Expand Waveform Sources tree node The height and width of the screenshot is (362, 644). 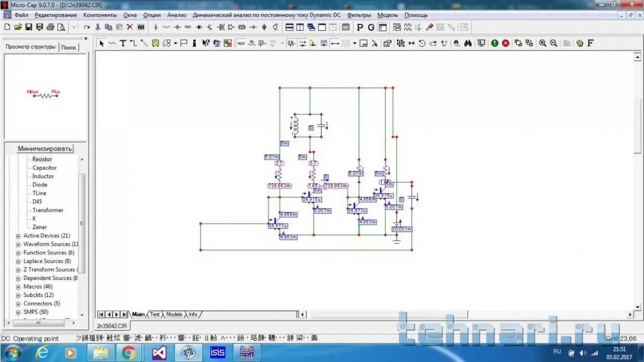point(19,244)
